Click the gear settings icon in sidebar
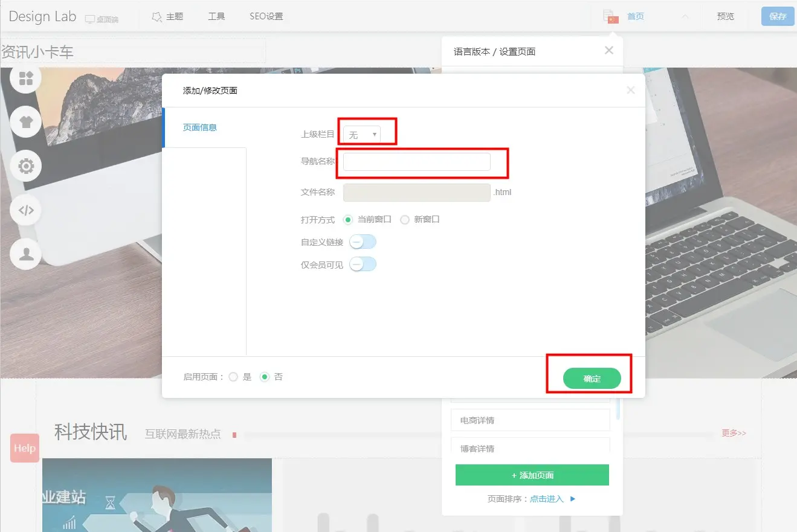The height and width of the screenshot is (532, 797). click(x=26, y=166)
